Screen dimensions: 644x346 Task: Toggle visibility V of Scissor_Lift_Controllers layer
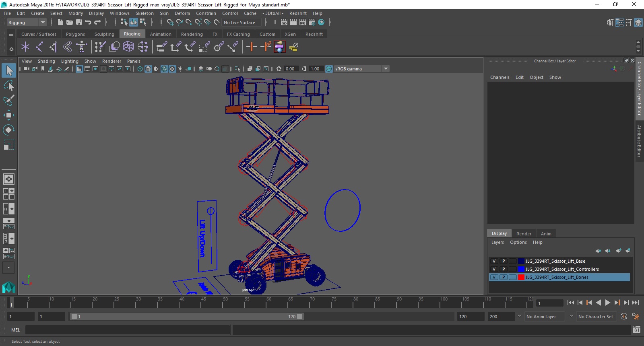[494, 269]
